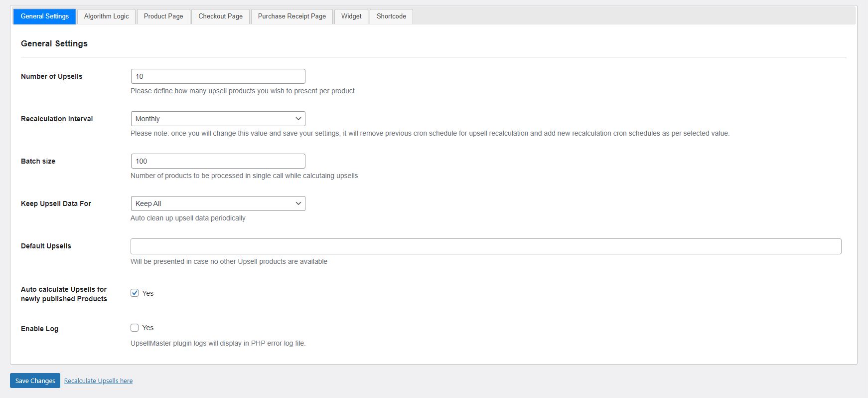
Task: Select the Purchase Receipt Page tab
Action: [292, 16]
